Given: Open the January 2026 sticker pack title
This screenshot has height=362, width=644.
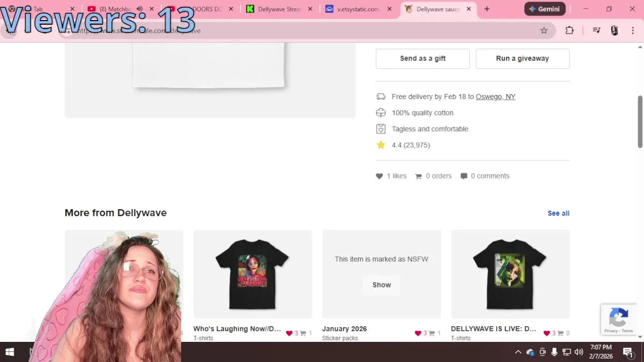Looking at the screenshot, I should tap(345, 329).
